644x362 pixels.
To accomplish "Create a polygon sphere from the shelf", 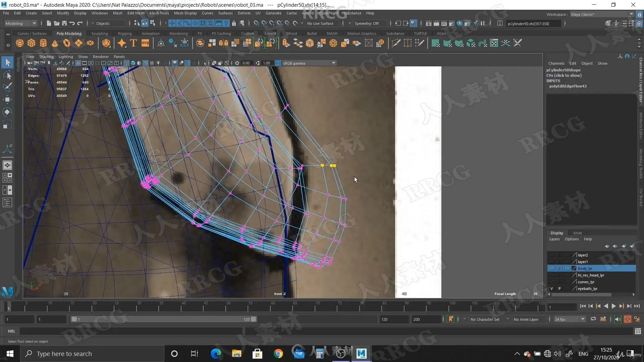I will coord(20,43).
